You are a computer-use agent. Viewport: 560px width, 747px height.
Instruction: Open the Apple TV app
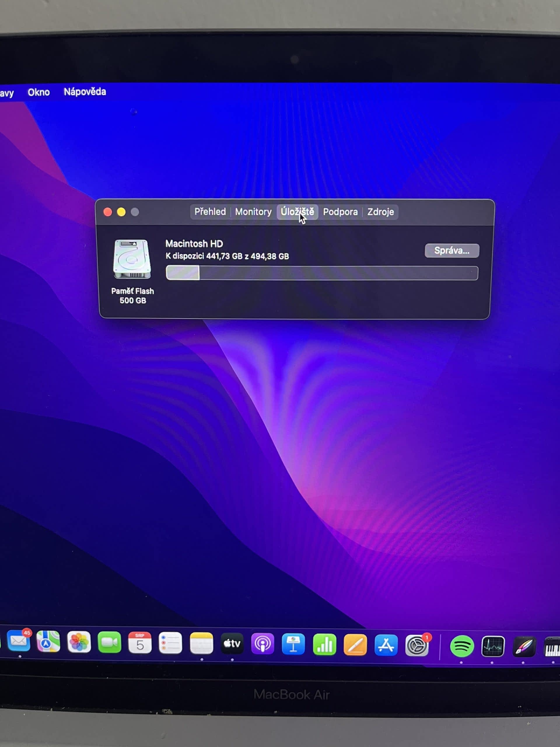pos(232,644)
